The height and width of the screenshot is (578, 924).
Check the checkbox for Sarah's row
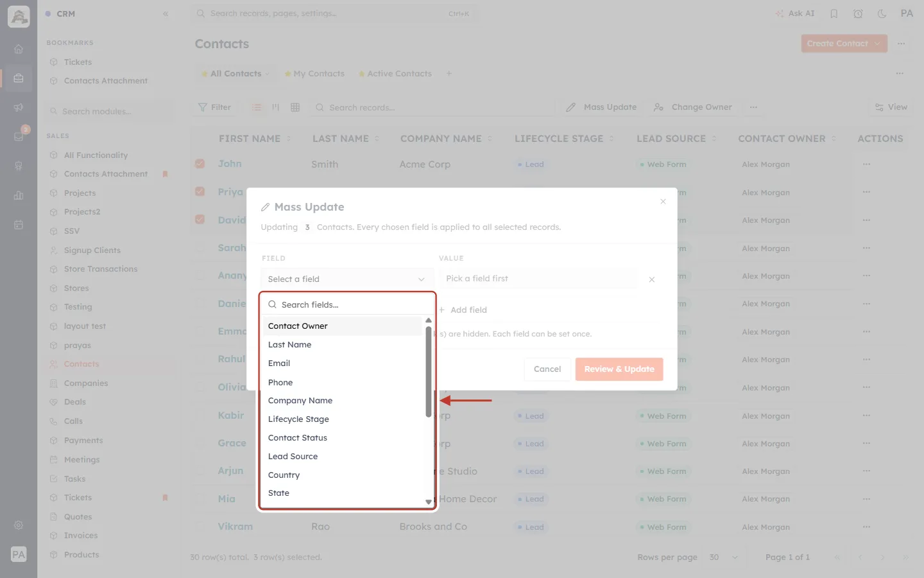pyautogui.click(x=200, y=247)
